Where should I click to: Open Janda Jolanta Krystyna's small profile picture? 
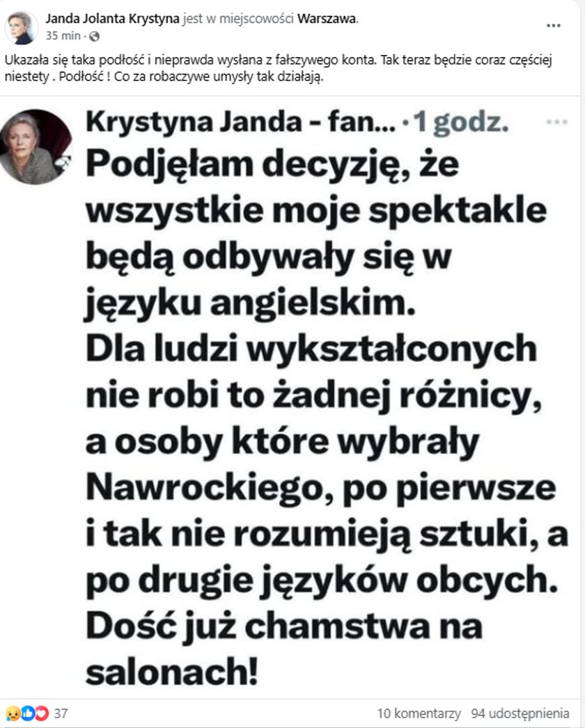[22, 28]
